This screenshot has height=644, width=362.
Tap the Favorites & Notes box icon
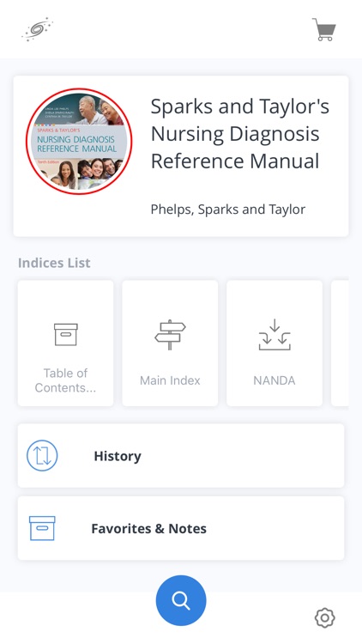pos(42,528)
